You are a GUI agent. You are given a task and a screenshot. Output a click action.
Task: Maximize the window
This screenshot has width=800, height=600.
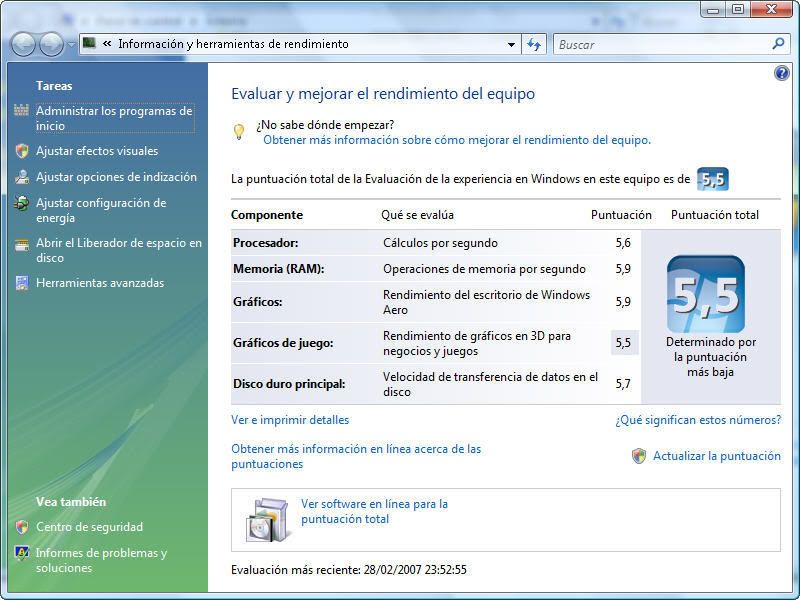[738, 9]
